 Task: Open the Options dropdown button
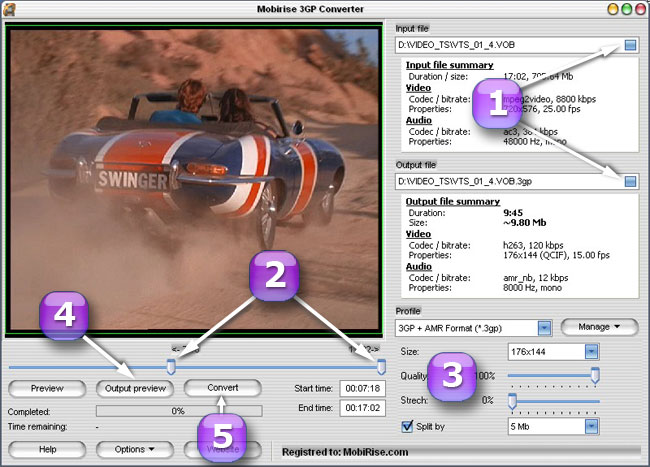135,450
